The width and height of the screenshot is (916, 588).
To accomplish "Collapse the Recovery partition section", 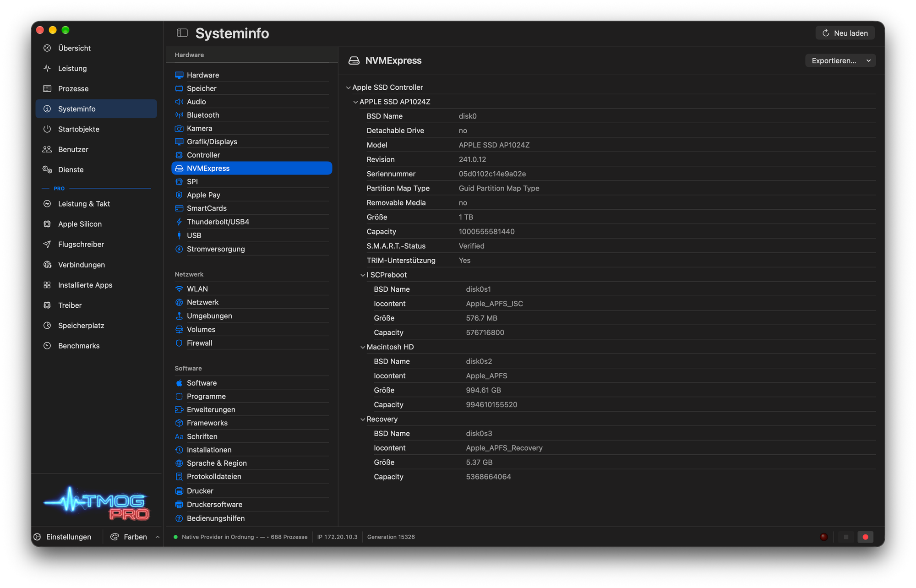I will pos(363,419).
